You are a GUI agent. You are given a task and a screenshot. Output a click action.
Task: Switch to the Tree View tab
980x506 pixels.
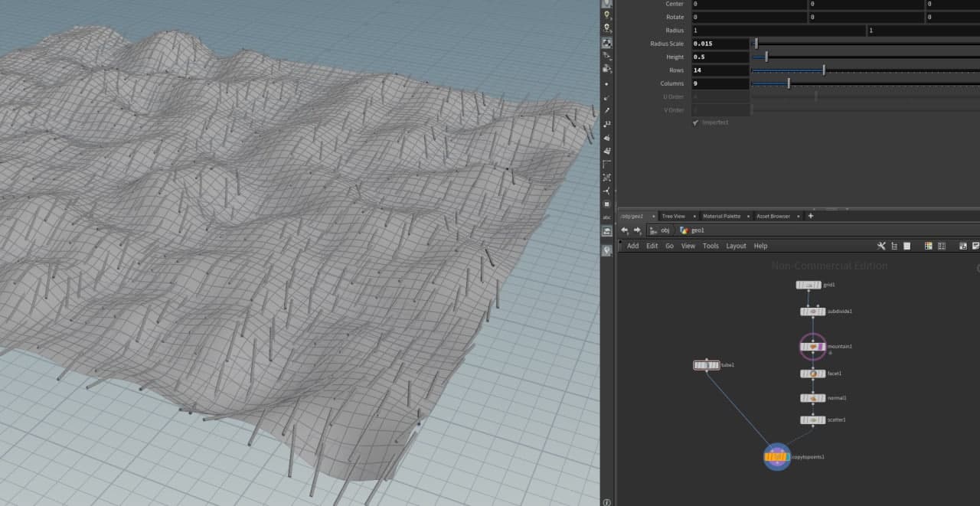(673, 216)
